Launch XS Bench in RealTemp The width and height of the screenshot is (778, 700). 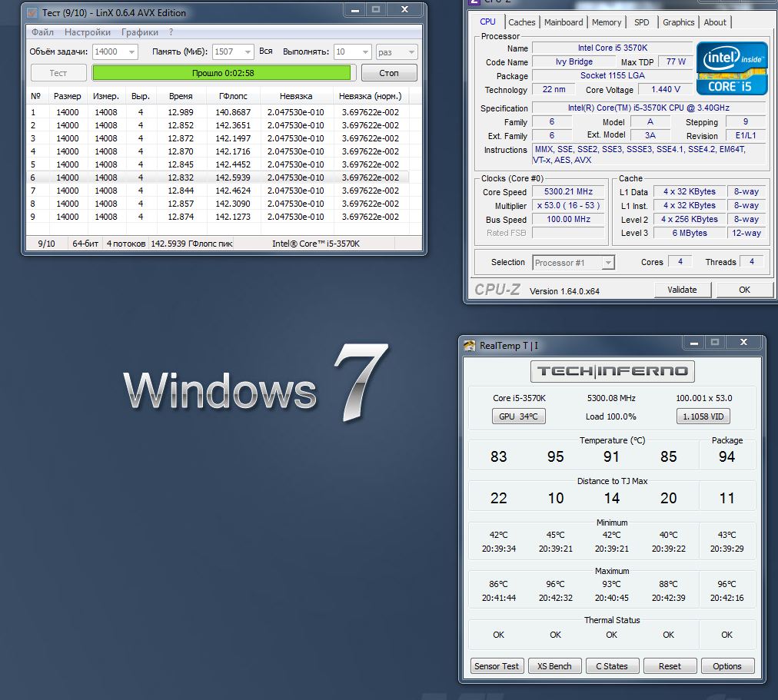554,666
